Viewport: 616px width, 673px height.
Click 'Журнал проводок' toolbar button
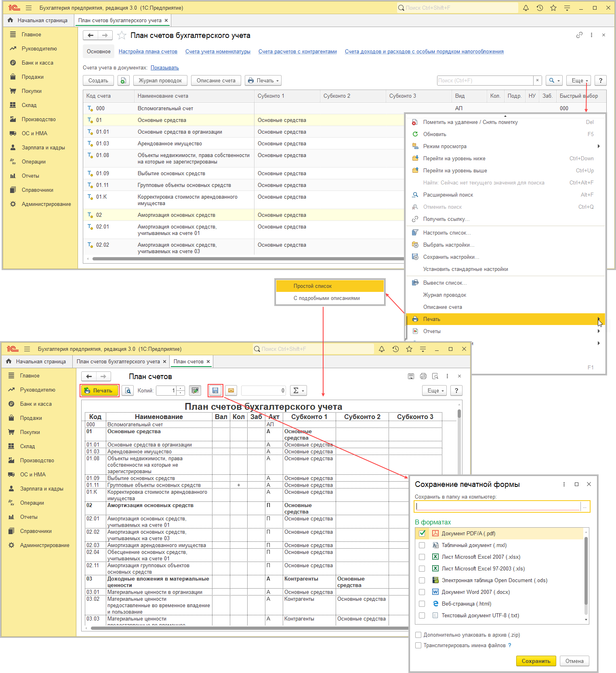coord(160,80)
